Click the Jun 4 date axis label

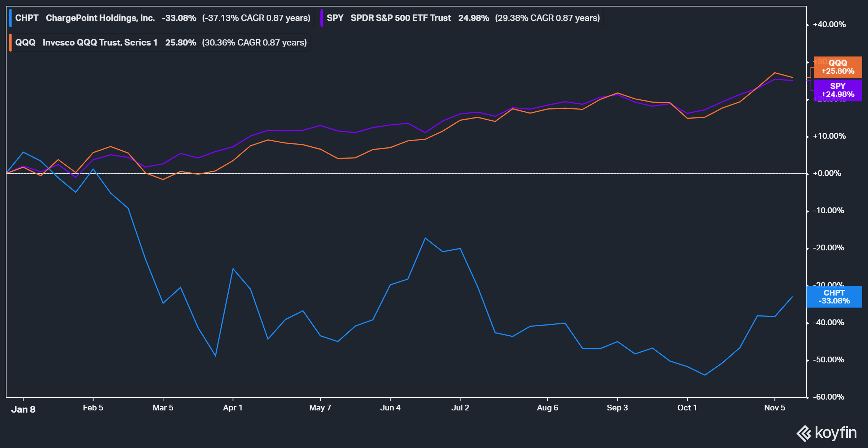click(390, 408)
